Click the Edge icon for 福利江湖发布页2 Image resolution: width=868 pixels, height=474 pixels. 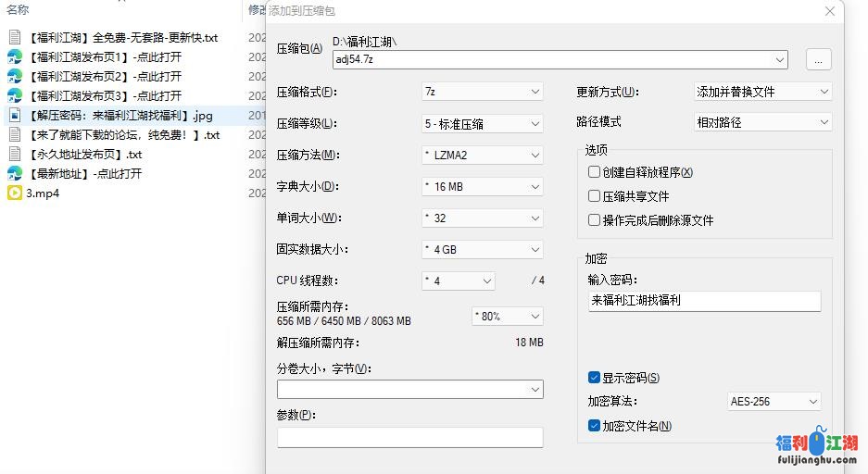coord(15,77)
